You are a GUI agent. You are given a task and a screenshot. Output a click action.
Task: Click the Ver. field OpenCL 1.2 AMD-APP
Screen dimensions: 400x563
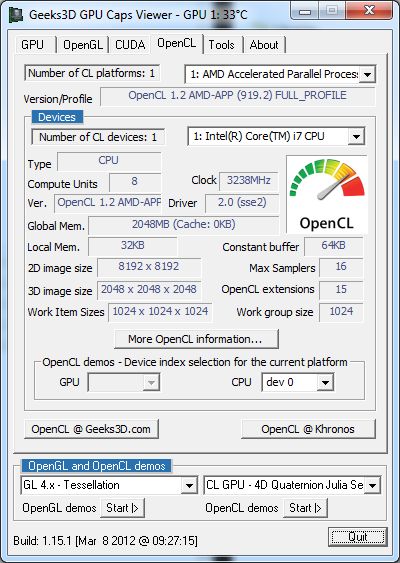point(108,203)
